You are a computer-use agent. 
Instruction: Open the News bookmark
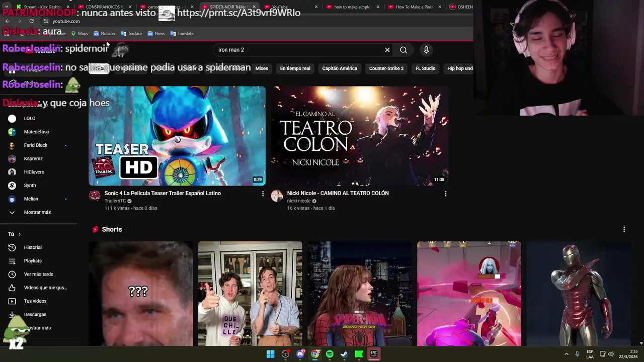[x=156, y=34]
